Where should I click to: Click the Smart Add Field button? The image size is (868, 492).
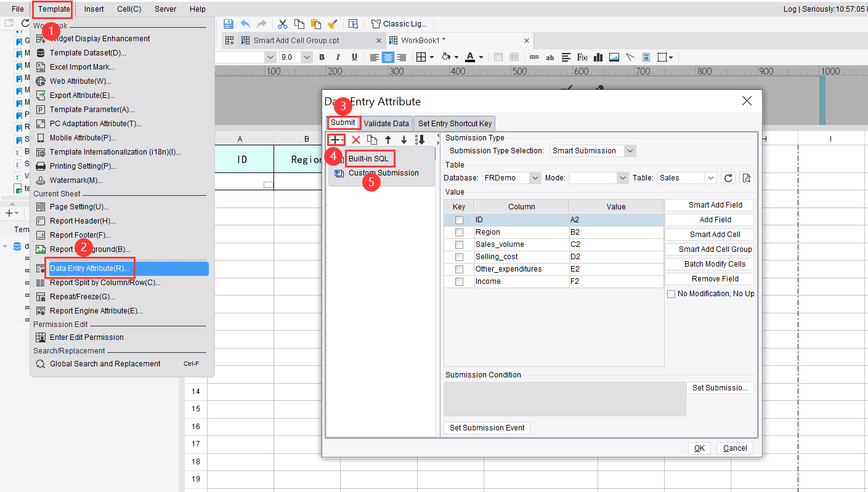click(x=708, y=204)
